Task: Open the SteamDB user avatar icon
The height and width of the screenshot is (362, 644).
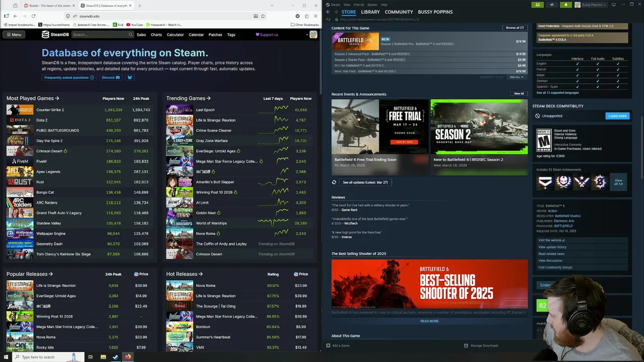Action: pos(313,35)
